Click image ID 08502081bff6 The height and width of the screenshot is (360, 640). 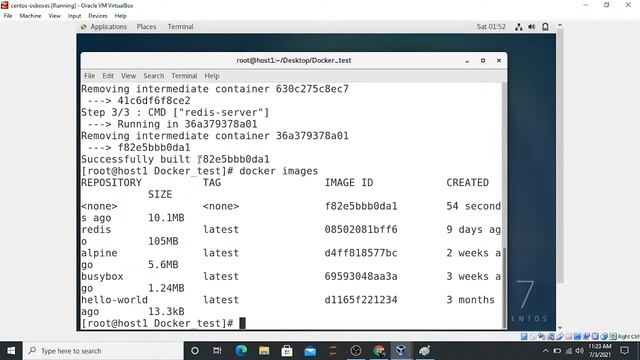tap(361, 229)
